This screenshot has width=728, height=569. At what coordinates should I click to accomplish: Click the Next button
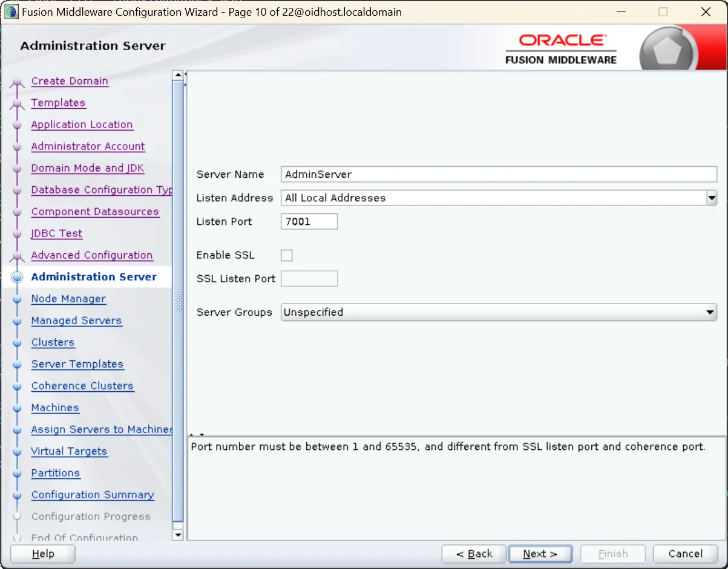pos(540,554)
